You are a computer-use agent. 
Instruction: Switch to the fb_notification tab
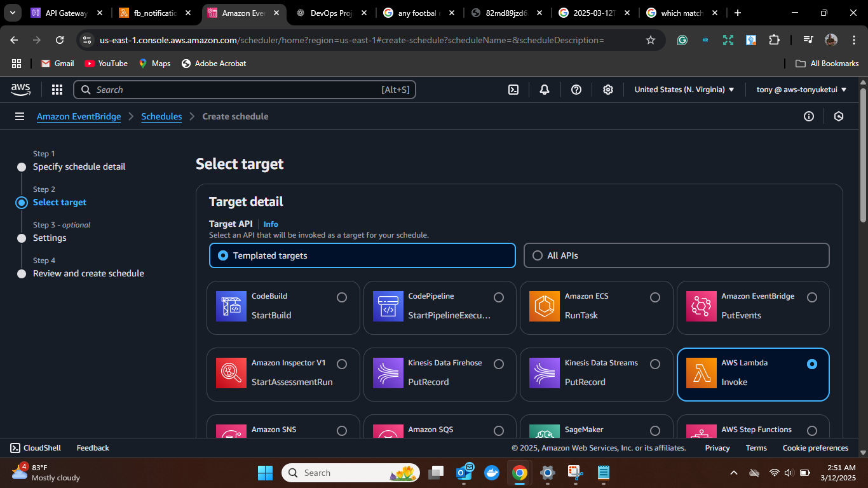point(155,13)
